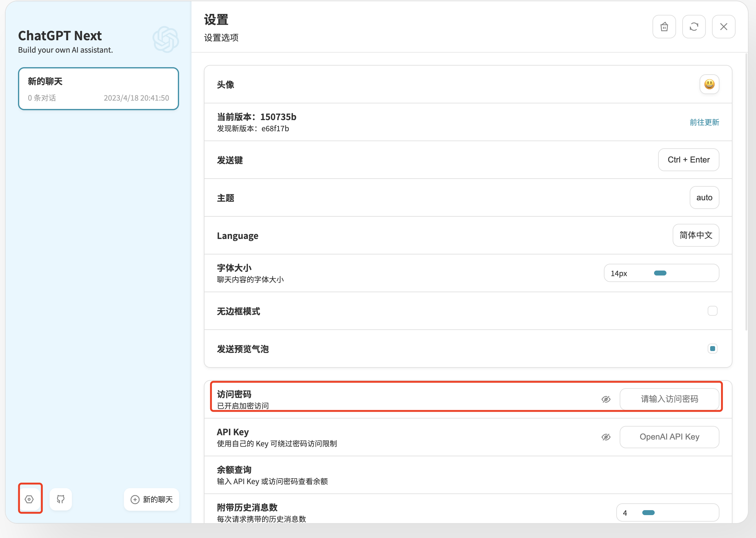Click the 余额查询 row label

(234, 470)
